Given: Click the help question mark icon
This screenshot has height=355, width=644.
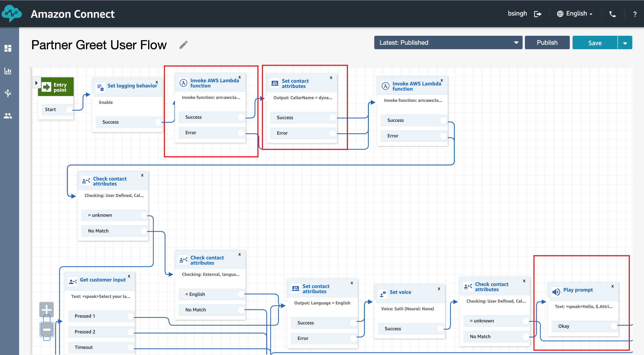Looking at the screenshot, I should [x=635, y=14].
